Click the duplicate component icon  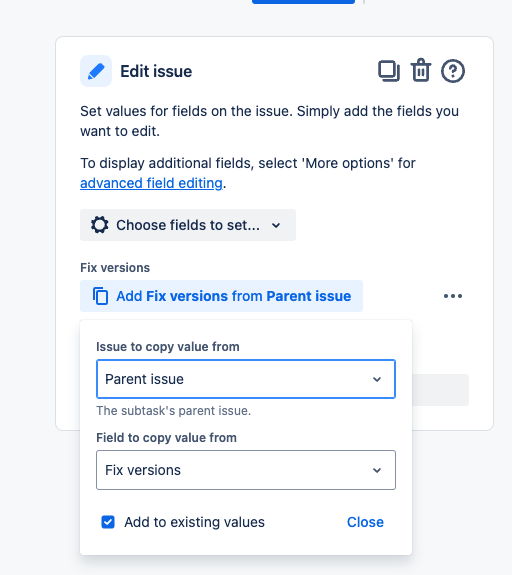(x=389, y=71)
